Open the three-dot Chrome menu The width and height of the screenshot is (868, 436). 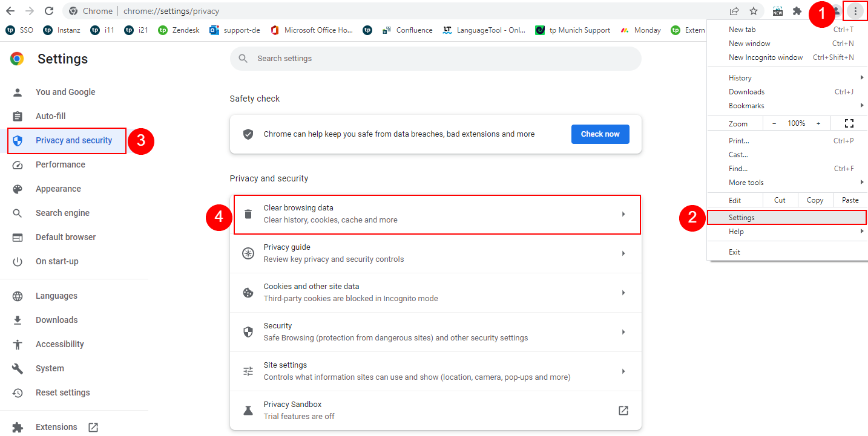[x=855, y=11]
